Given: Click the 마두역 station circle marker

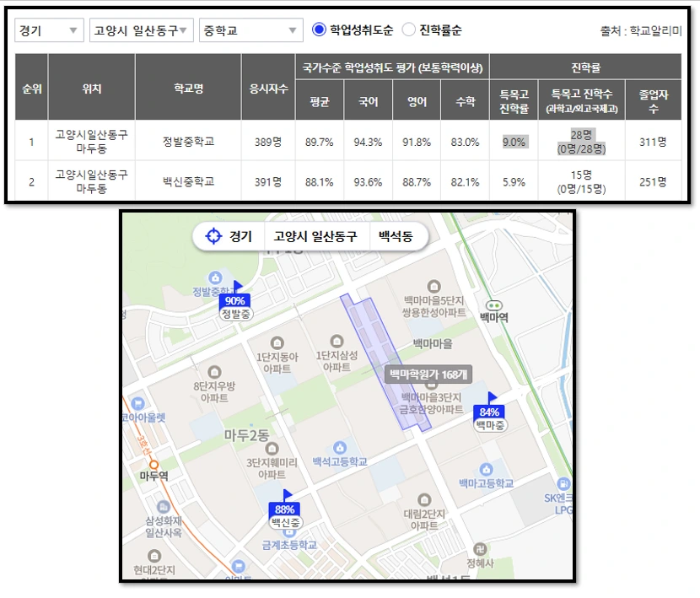Looking at the screenshot, I should [154, 465].
